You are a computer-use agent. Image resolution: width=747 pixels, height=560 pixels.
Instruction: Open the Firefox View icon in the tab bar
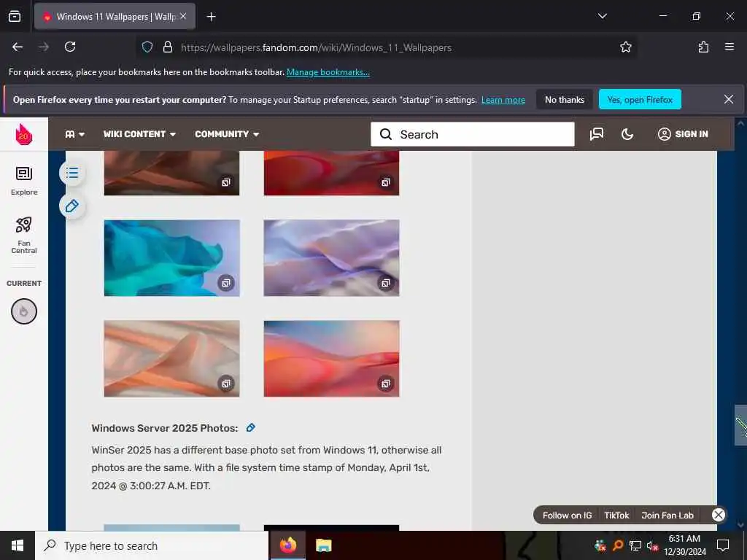pyautogui.click(x=15, y=16)
